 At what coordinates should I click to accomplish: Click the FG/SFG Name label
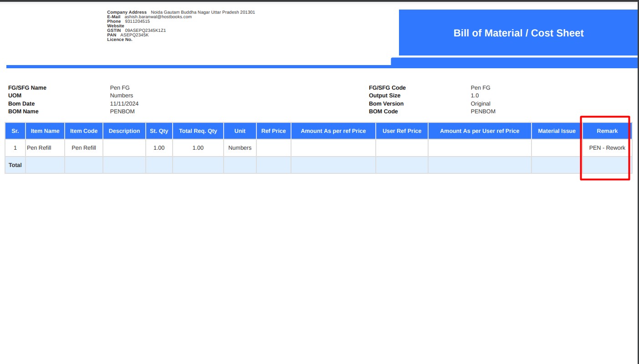tap(27, 88)
